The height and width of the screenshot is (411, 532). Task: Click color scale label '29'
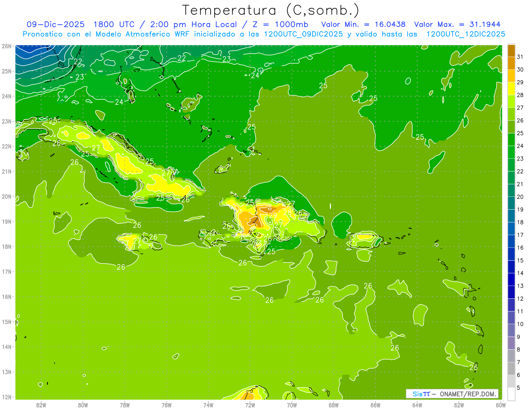520,82
